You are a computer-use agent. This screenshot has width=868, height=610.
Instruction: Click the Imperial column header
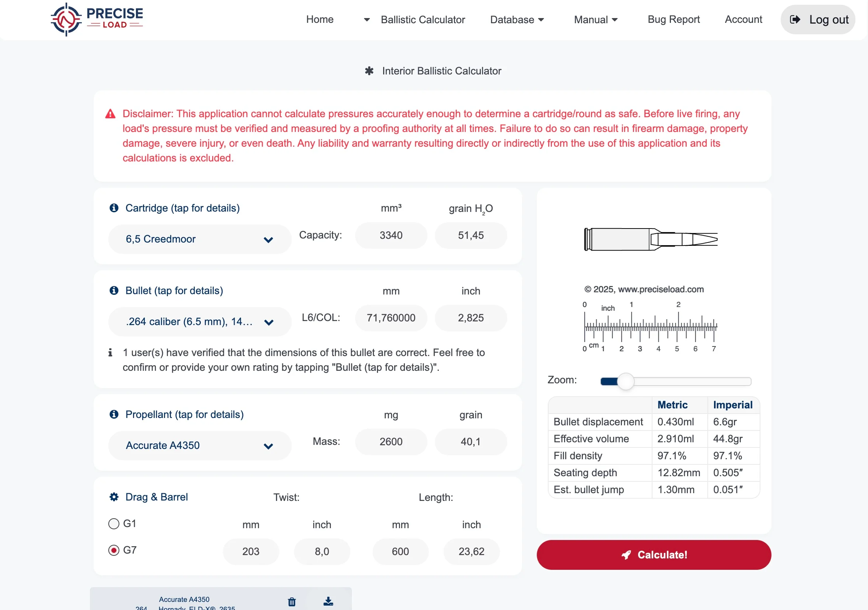[x=733, y=405]
